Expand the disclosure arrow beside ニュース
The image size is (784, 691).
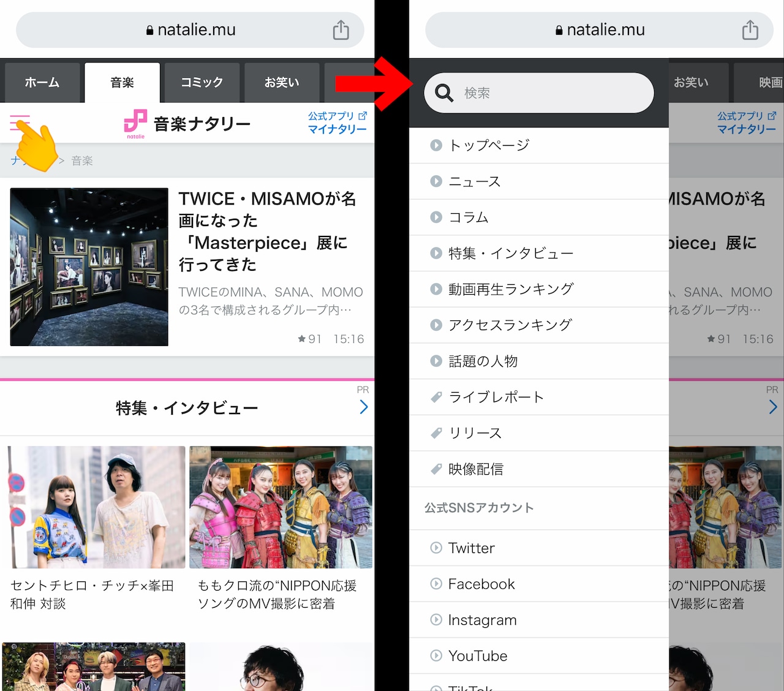[x=436, y=181]
